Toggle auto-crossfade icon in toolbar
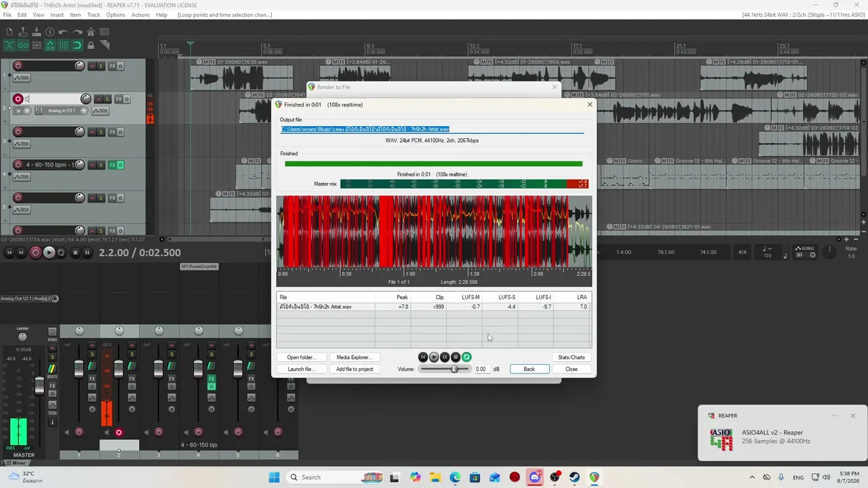 (x=9, y=45)
